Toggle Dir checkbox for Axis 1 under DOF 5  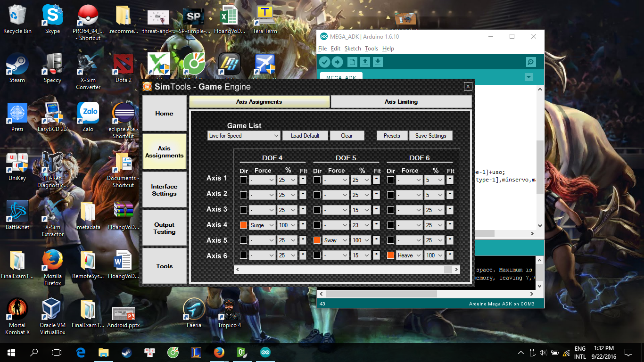point(317,180)
